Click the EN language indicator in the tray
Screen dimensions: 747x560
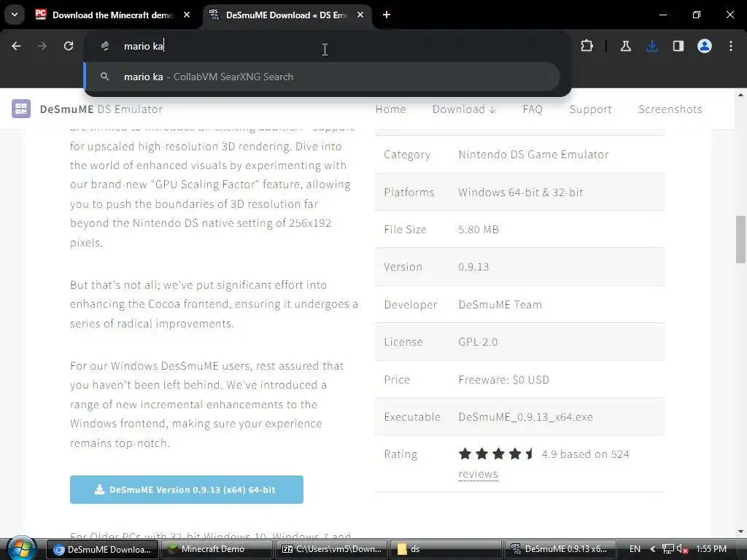pos(635,549)
